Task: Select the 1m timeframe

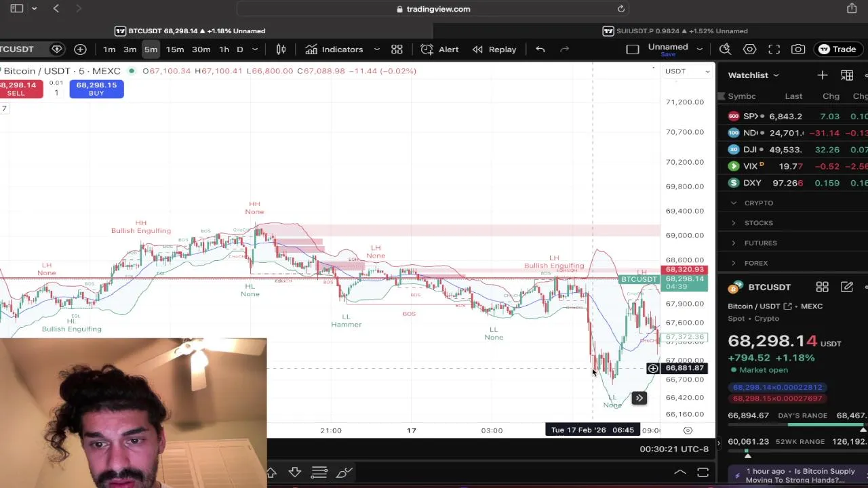Action: [x=109, y=49]
